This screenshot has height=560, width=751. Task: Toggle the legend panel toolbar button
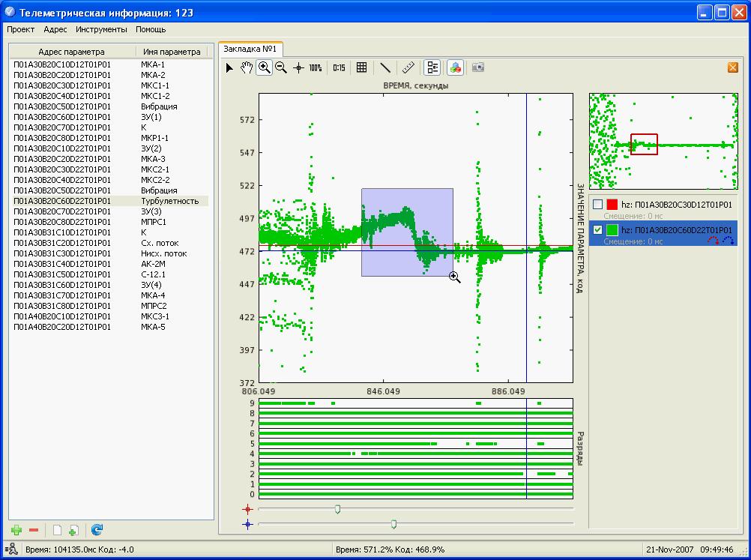[x=432, y=67]
